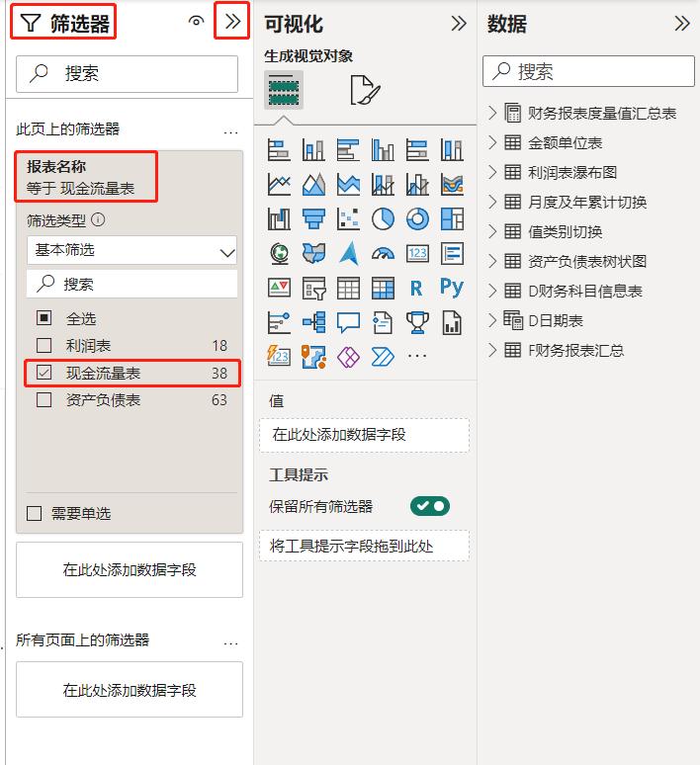Enable the 需要单选 checkbox
700x765 pixels.
[x=34, y=513]
